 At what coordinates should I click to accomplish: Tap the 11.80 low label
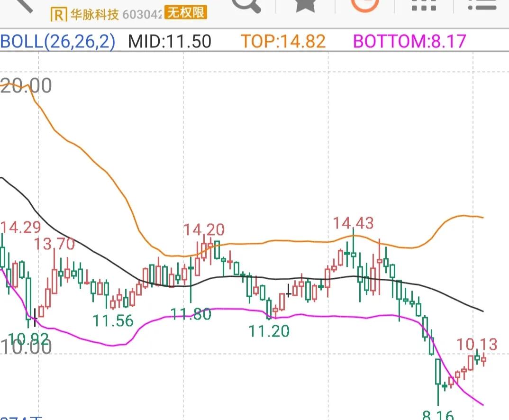tap(191, 314)
